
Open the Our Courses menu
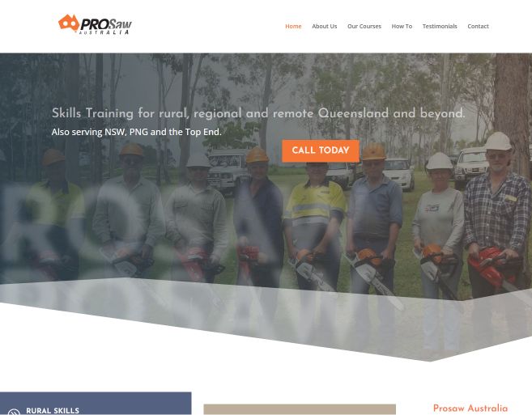pos(364,26)
